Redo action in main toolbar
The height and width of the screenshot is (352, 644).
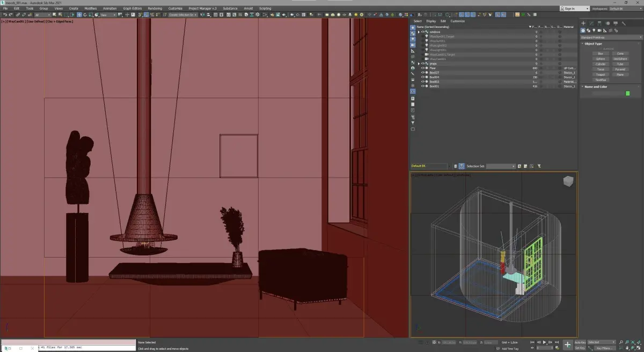click(11, 14)
